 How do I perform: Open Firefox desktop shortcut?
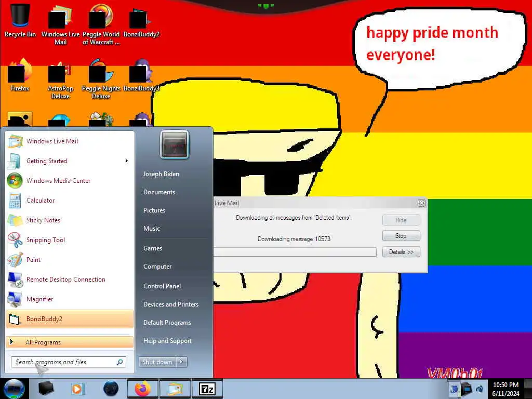tap(20, 75)
